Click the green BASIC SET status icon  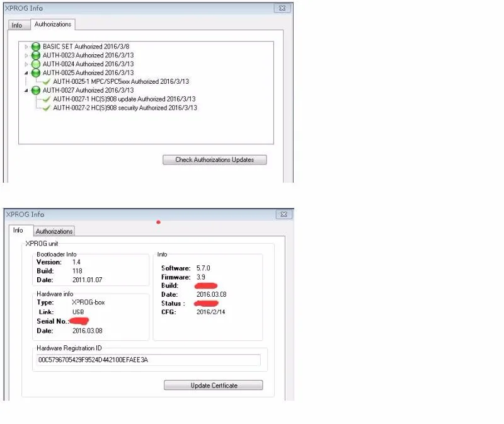click(x=36, y=47)
